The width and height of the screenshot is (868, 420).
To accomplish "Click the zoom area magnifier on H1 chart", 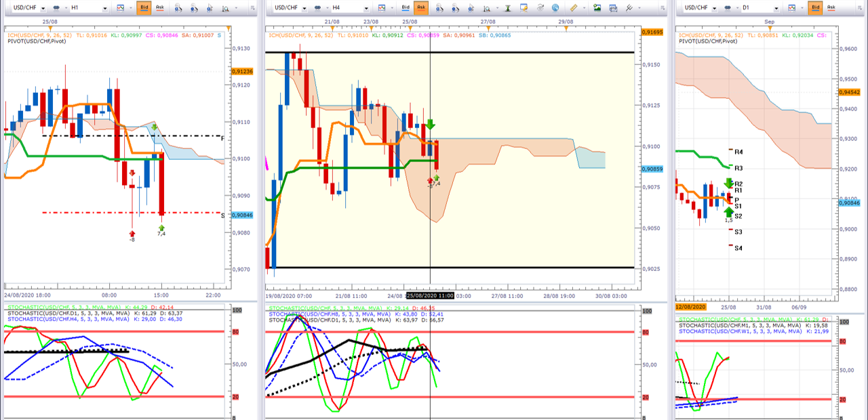I will (225, 8).
